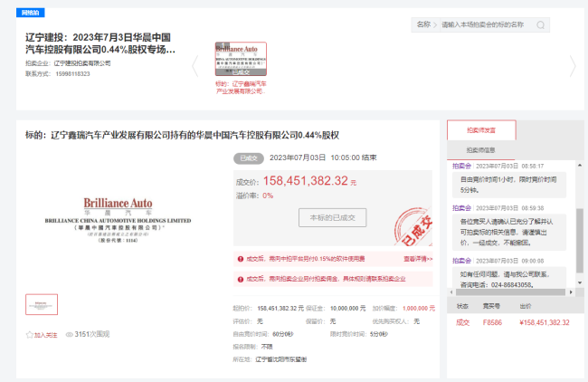Open the 名称 search type selector

click(x=426, y=24)
